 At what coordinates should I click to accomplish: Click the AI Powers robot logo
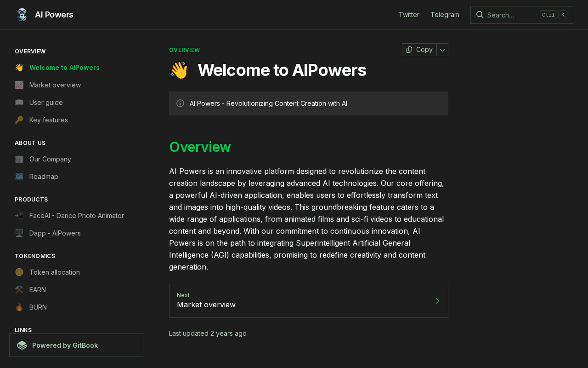(22, 15)
